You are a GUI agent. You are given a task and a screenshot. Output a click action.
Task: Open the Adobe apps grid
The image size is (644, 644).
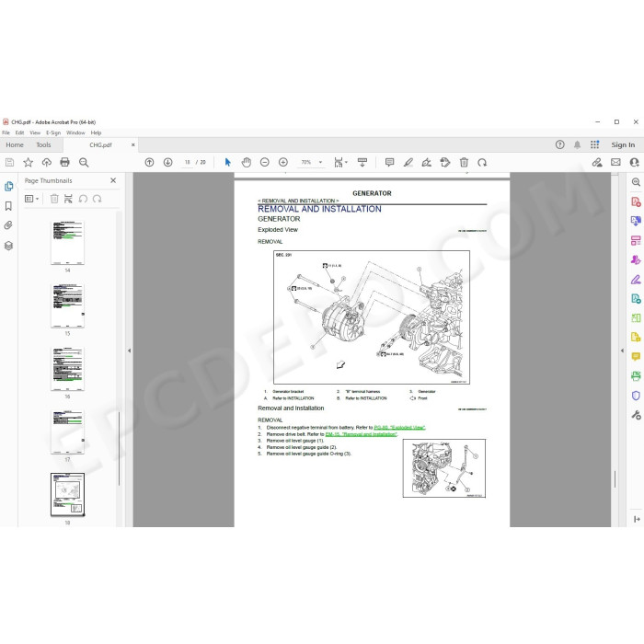594,144
